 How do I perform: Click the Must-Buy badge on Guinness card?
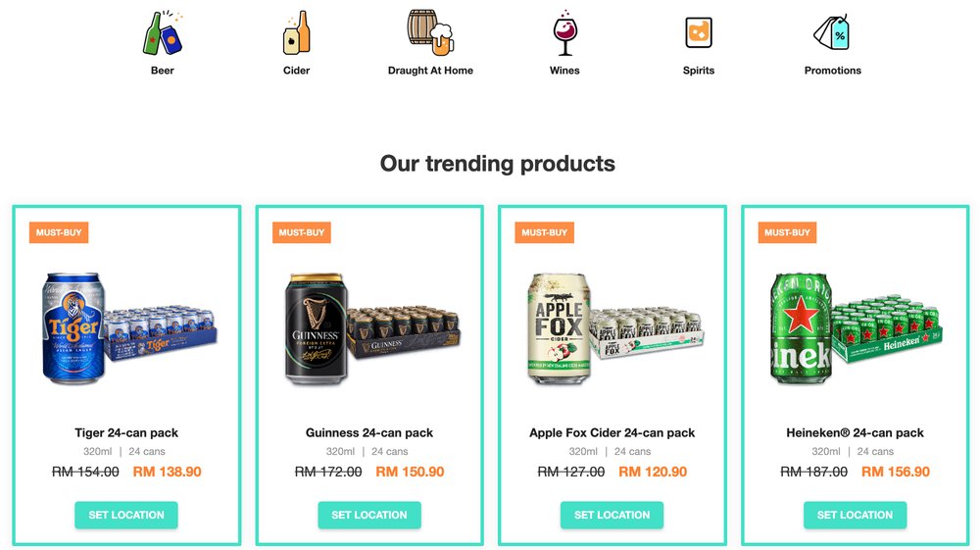click(301, 232)
